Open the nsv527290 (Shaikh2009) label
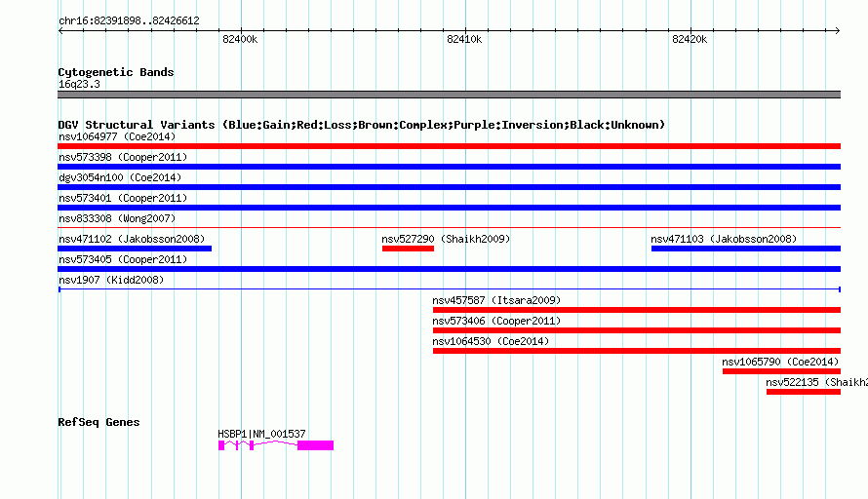The height and width of the screenshot is (499, 868). 446,239
